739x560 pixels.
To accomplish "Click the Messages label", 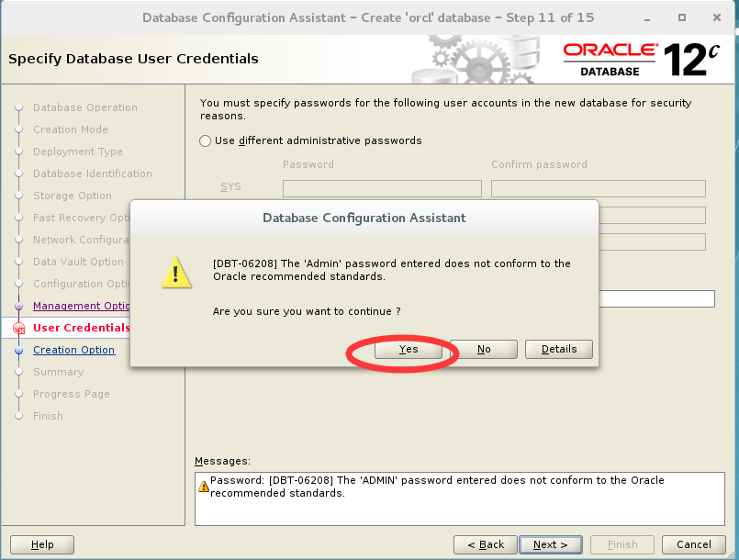I will [x=222, y=461].
